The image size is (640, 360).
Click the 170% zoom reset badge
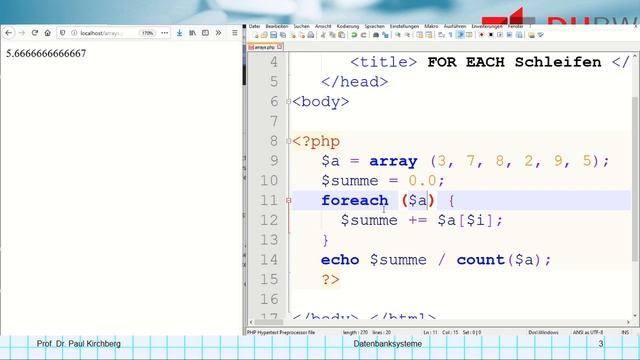tap(147, 33)
